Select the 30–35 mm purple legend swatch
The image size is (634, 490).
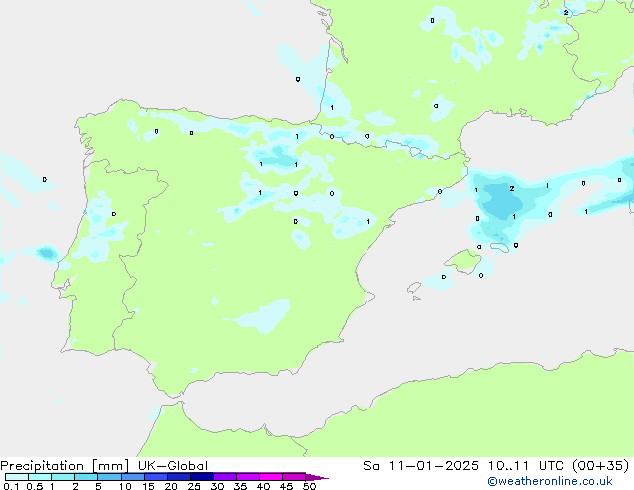click(x=224, y=477)
